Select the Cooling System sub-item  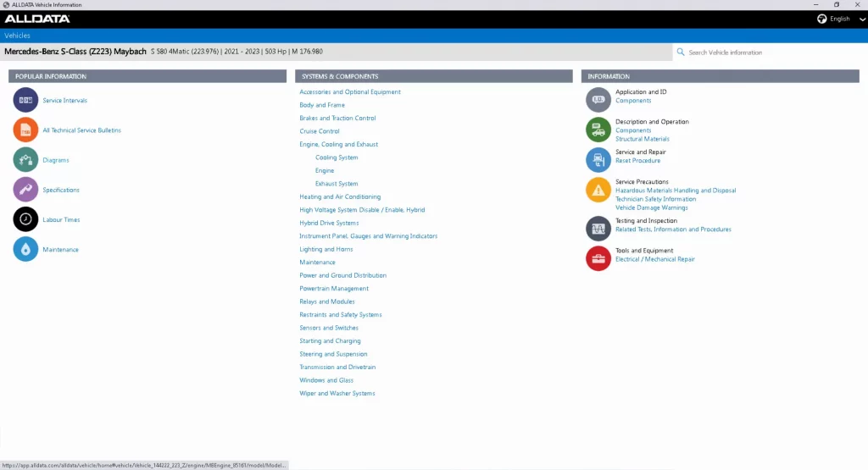[x=337, y=158]
